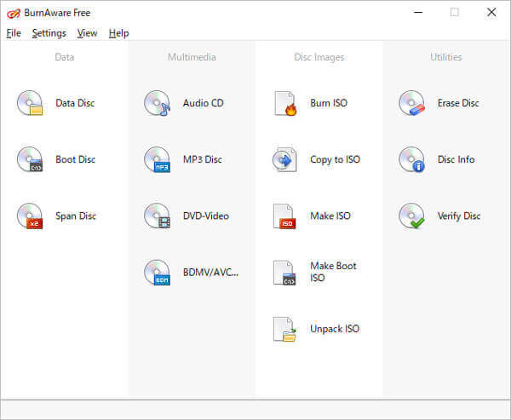The image size is (511, 420).
Task: Open the Help menu
Action: (x=118, y=33)
